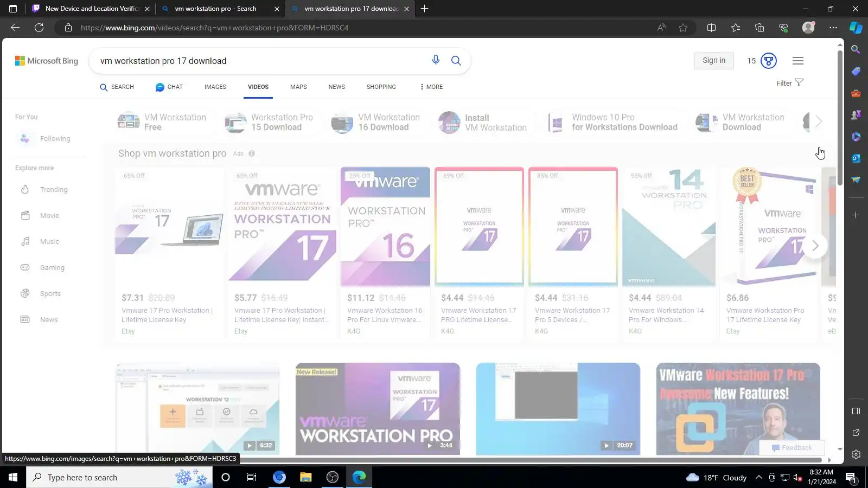
Task: Select Gaming in Explore more
Action: (x=43, y=267)
